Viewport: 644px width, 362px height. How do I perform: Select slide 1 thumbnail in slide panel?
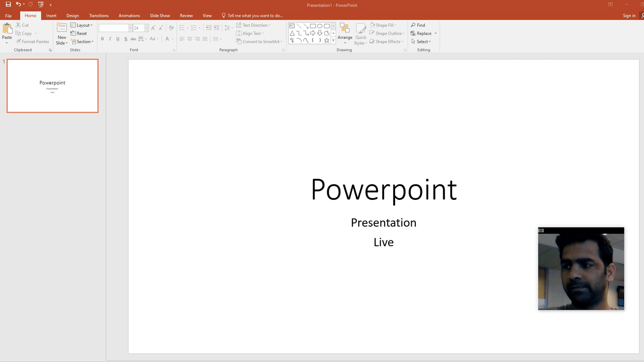point(52,86)
